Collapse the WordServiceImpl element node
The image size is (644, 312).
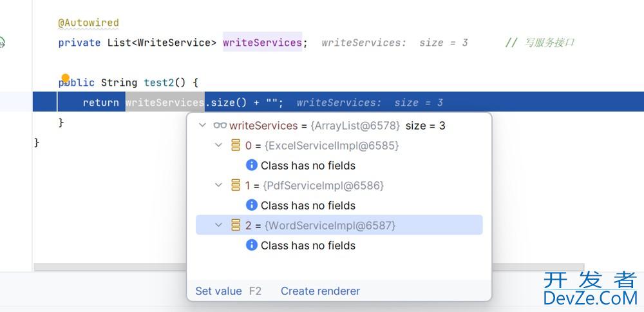219,226
